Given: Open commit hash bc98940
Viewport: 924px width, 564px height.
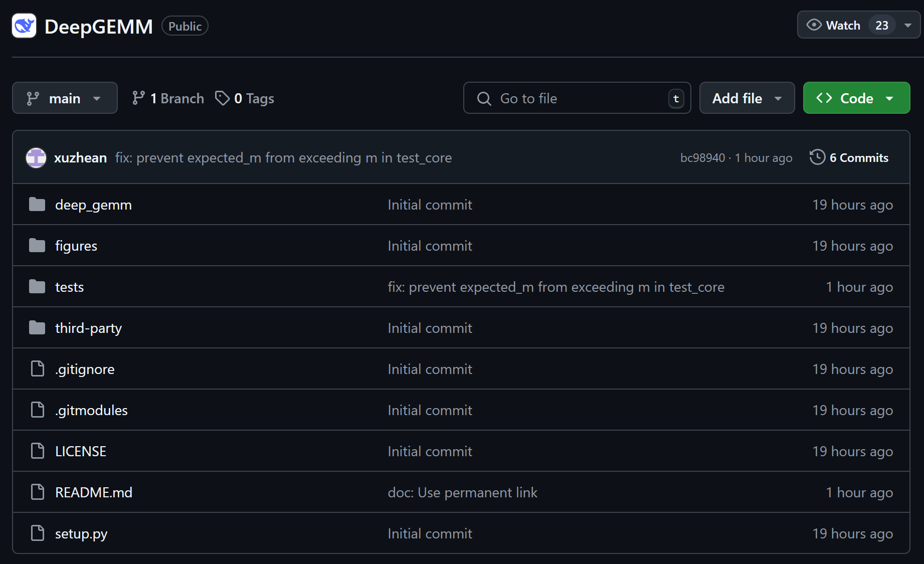Looking at the screenshot, I should [702, 158].
